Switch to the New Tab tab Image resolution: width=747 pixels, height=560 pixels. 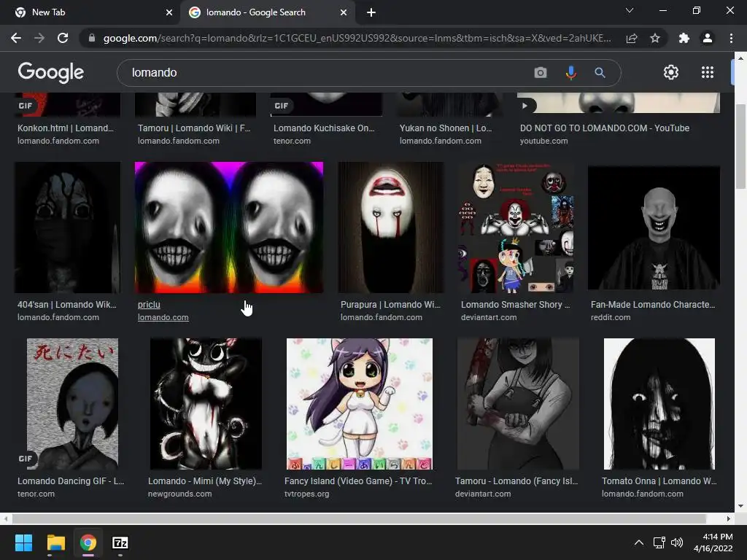pyautogui.click(x=90, y=12)
